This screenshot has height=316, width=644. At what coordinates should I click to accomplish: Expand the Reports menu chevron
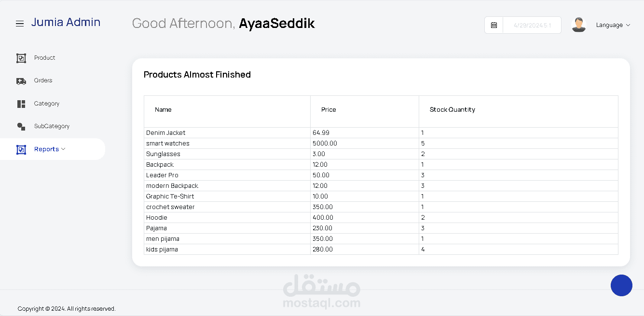pyautogui.click(x=63, y=149)
